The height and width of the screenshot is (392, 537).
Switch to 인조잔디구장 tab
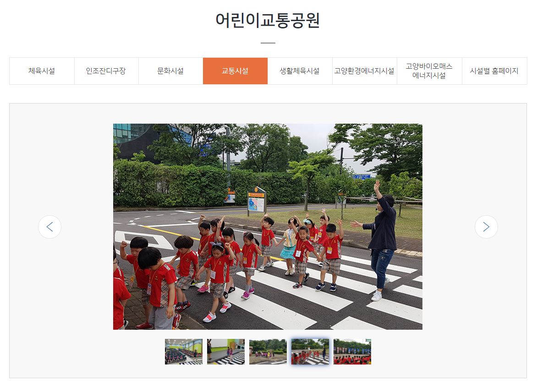[106, 71]
